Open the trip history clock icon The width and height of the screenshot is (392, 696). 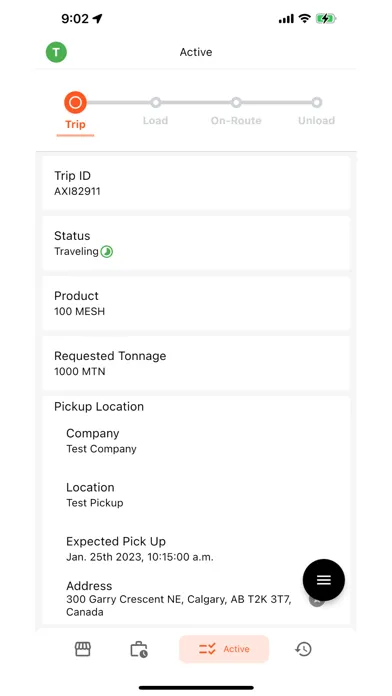pos(303,649)
